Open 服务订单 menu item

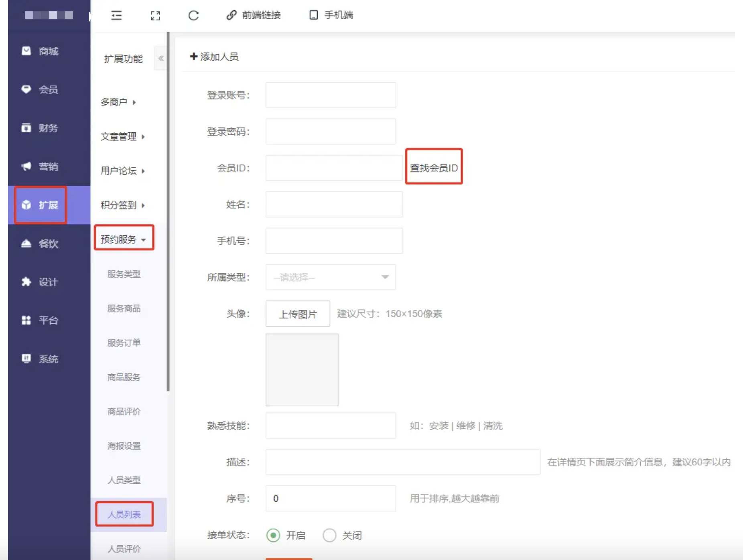[x=124, y=343]
